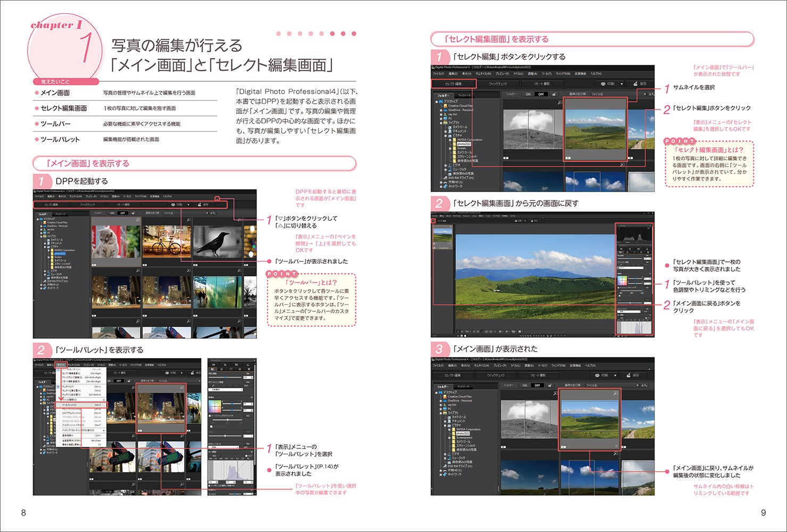Click magnifier icon on framed landscape thumbnail in 「メイン画面」が表示された
Viewport: 787px width, 532px height.
point(616,393)
